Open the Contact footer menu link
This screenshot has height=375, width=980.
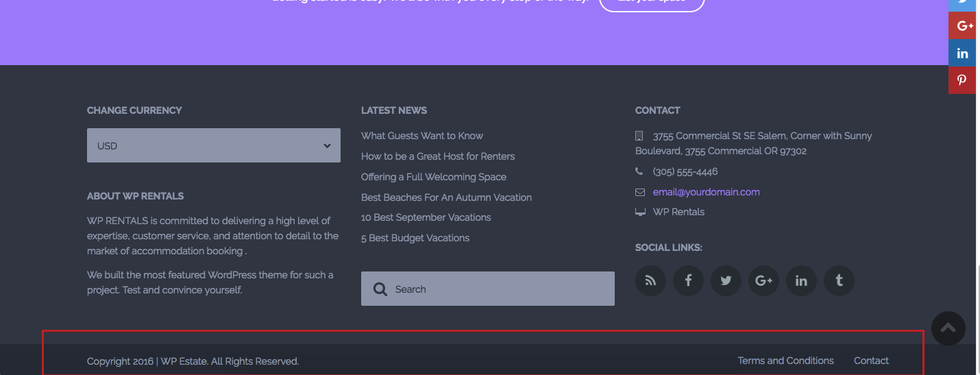(871, 361)
